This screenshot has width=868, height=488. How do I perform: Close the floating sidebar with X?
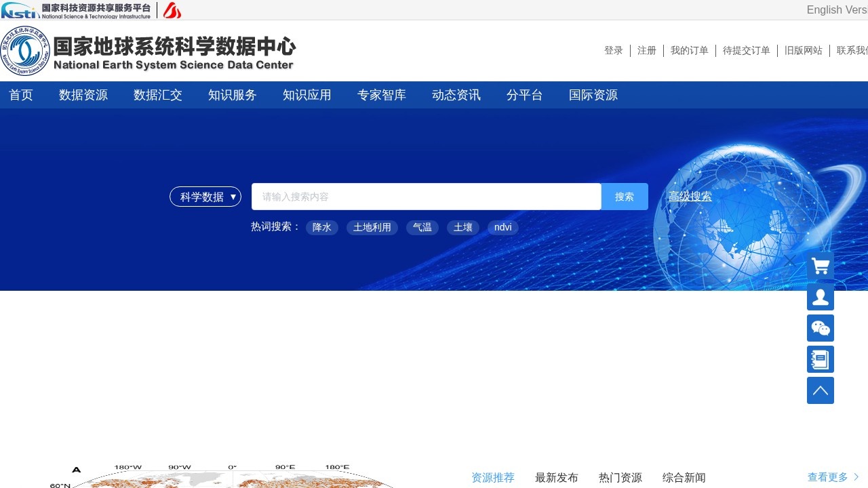tap(790, 262)
